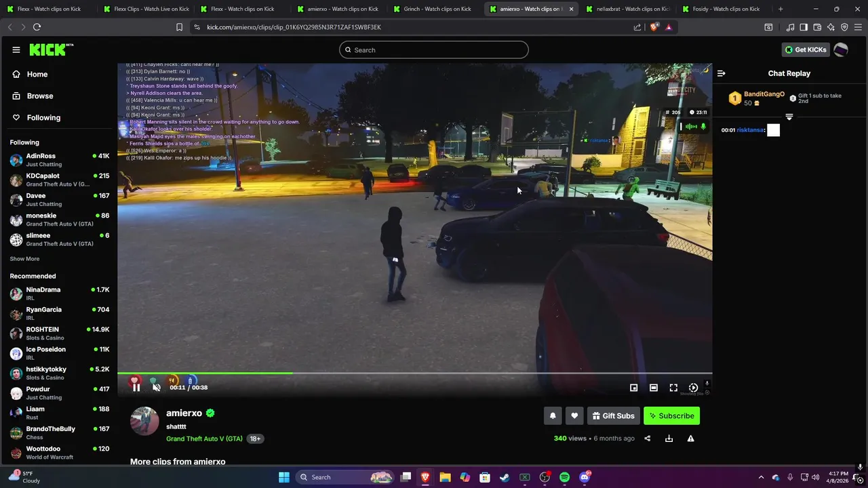Expand Following list with Show More

[24, 259]
